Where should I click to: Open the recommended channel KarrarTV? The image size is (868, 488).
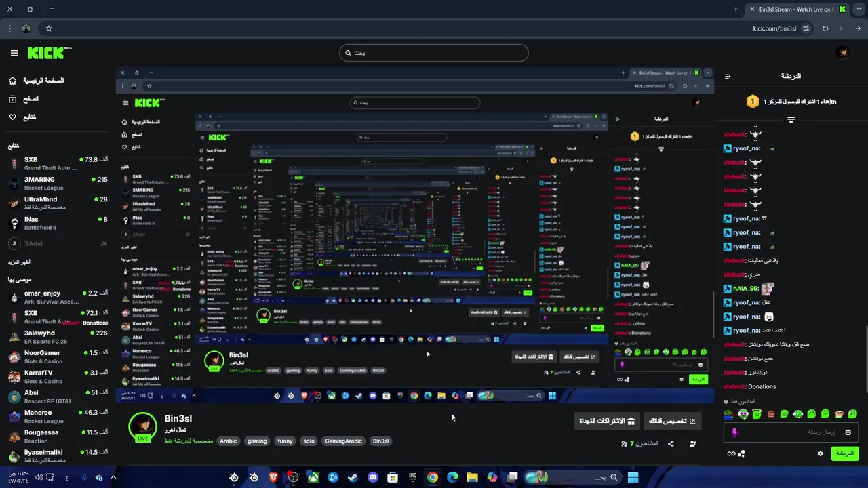point(58,377)
